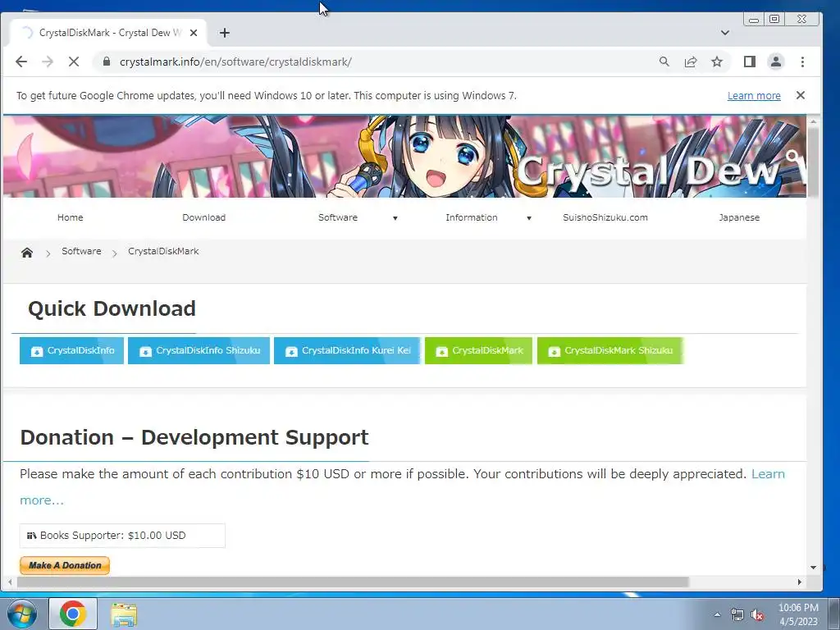Viewport: 840px width, 630px height.
Task: Click the browser forward arrow
Action: pos(48,62)
